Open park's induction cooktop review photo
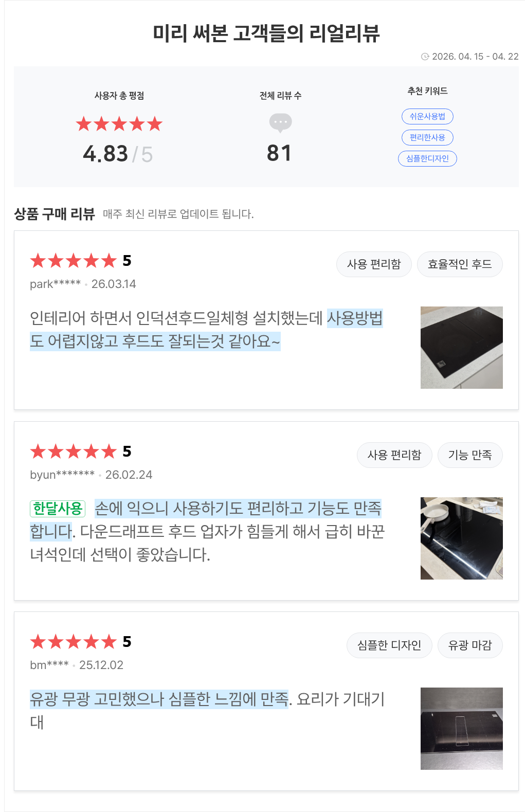The width and height of the screenshot is (525, 812). 461,348
